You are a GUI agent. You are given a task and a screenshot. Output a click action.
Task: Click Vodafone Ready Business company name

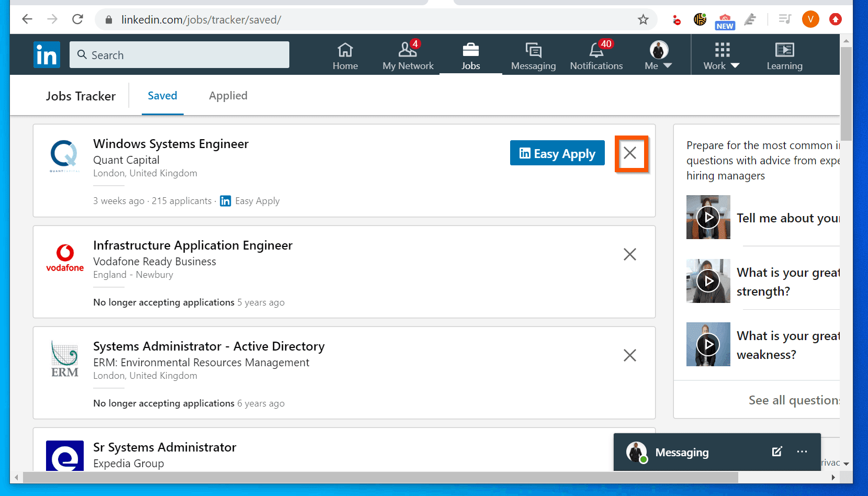click(x=154, y=262)
